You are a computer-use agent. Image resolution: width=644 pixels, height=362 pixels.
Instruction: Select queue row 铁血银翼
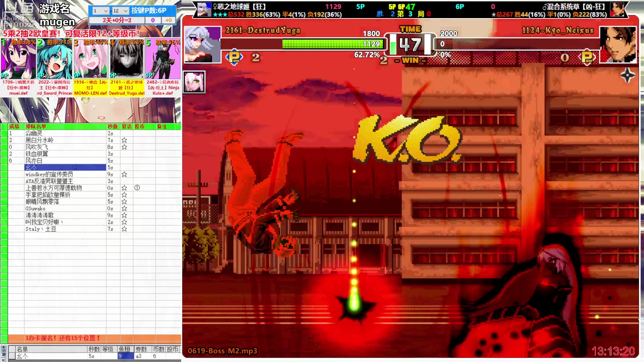point(65,154)
